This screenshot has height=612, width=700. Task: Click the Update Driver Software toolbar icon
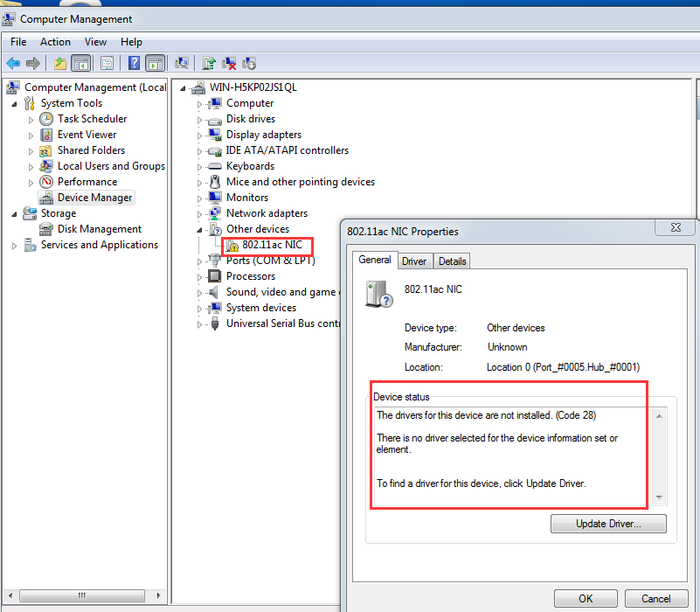(209, 64)
